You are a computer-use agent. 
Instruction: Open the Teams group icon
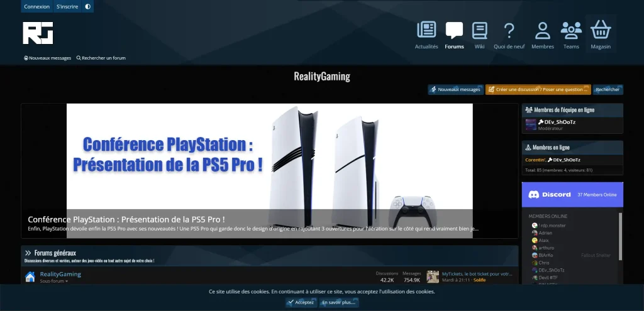[571, 30]
